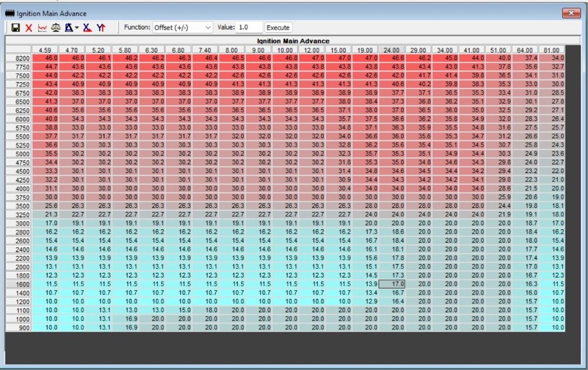Screen dimensions: 588x370
Task: Click the X-axis edit icon
Action: pos(87,28)
